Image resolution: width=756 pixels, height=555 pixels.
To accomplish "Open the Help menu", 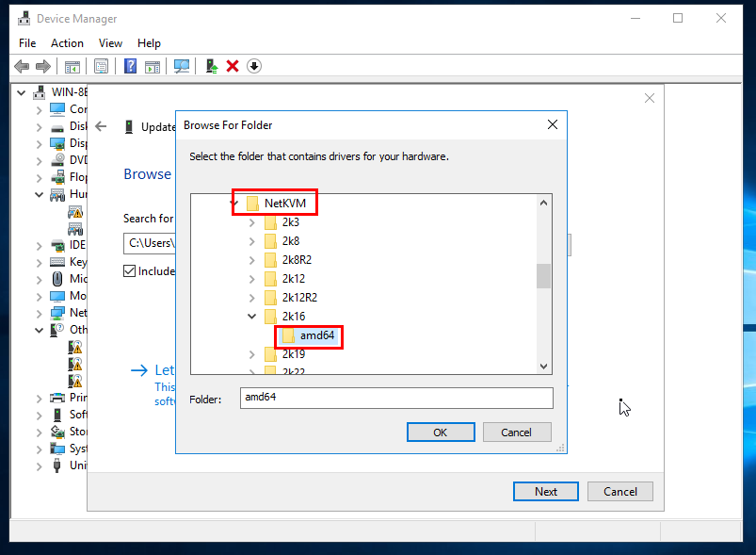I will coord(149,43).
